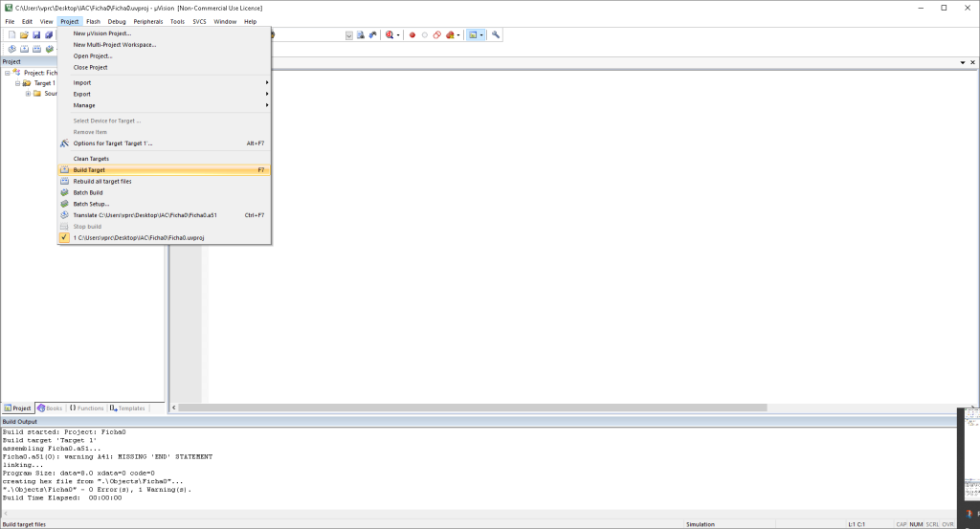Open the Window layout dropdown arrow
Screen dimensions: 980x529
pos(482,35)
